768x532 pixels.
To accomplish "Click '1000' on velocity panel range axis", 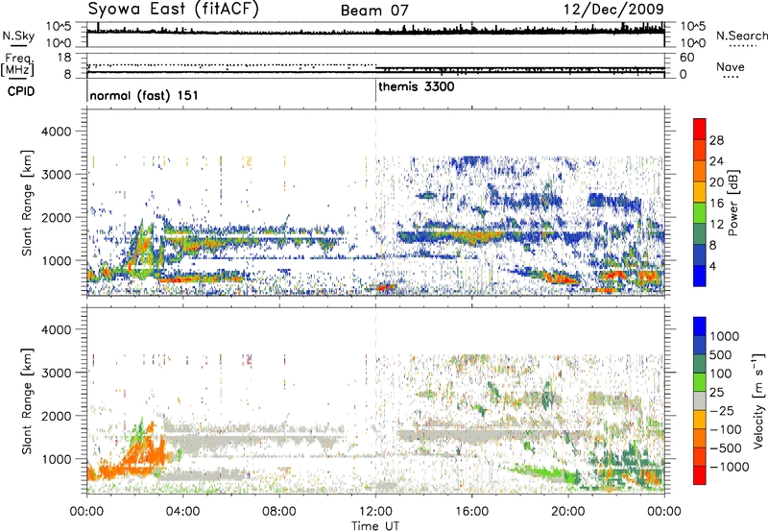I will 56,460.
